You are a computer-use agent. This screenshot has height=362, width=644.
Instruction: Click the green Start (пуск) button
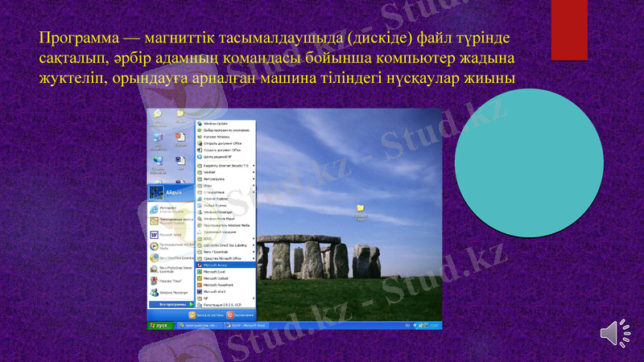(160, 326)
